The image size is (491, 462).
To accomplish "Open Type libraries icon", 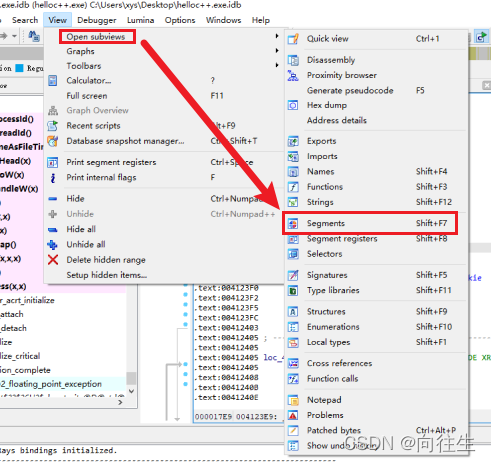I will 293,290.
